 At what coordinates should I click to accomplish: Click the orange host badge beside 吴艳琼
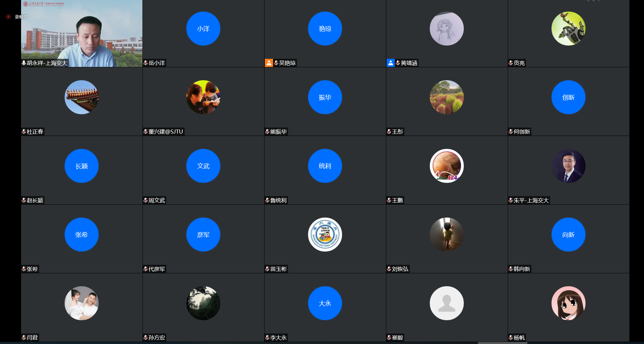tap(269, 63)
